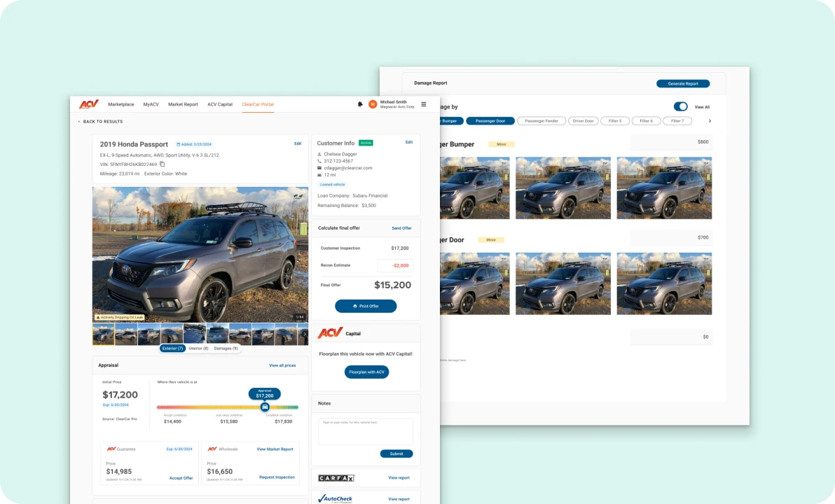Click the ACV logo in header

89,104
